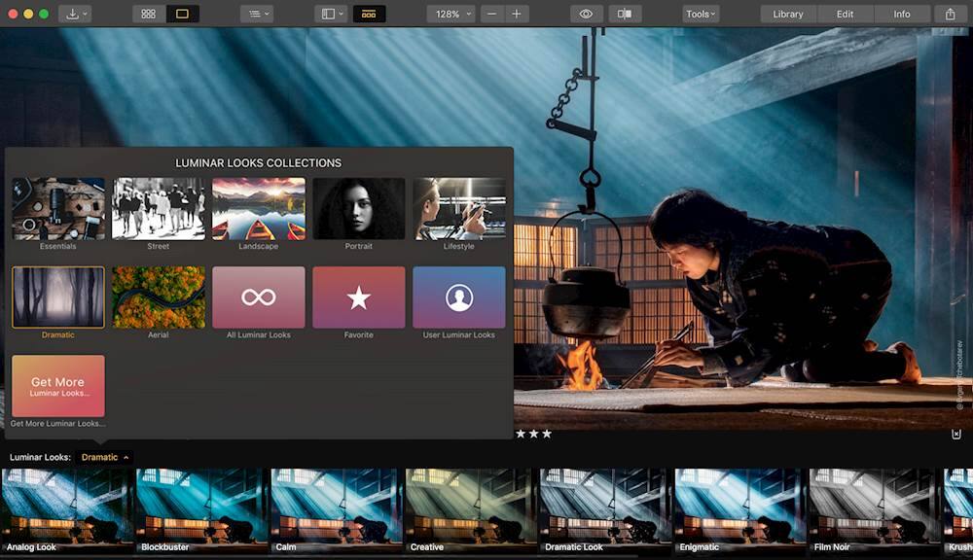973x560 pixels.
Task: Select single image view icon
Action: click(x=182, y=14)
